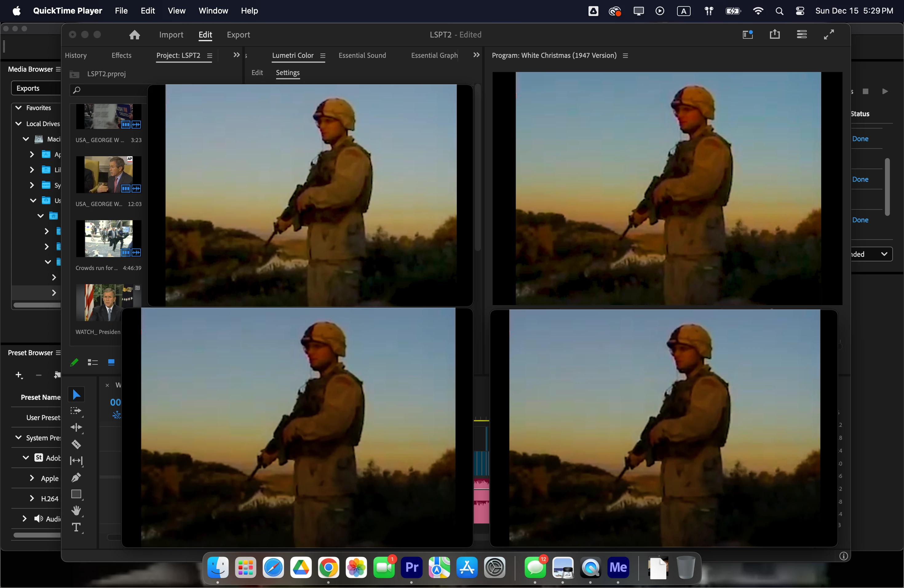Switch project panel to list view
Screen dimensions: 904x588
93,362
